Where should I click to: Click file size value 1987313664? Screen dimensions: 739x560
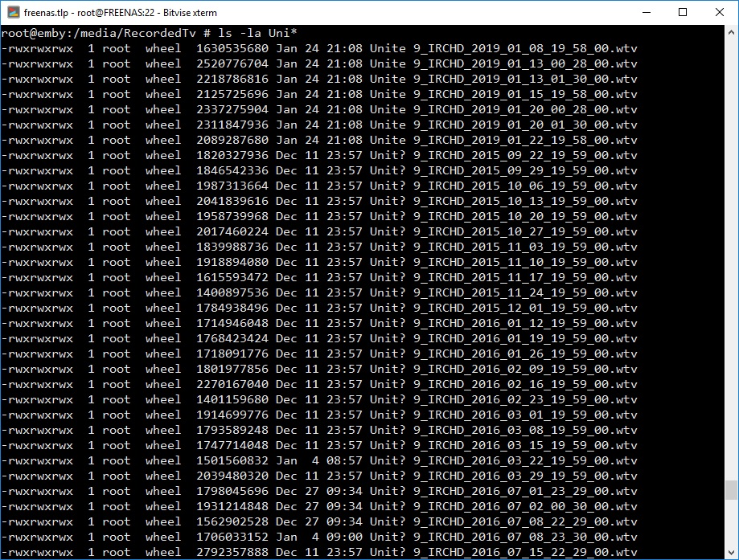tap(232, 186)
